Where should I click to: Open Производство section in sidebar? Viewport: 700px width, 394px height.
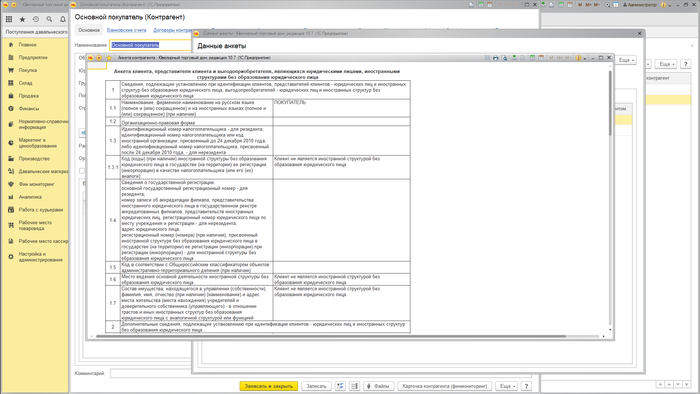tap(34, 159)
